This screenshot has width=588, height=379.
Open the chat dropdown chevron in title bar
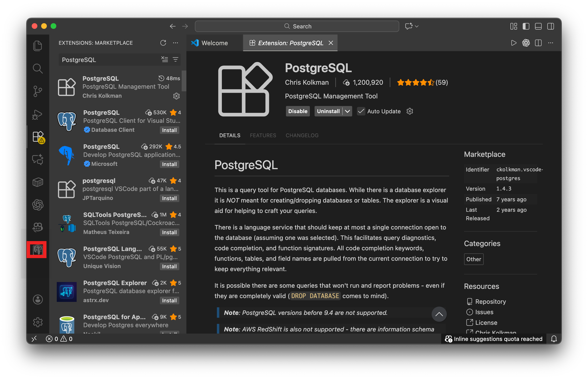click(x=417, y=26)
